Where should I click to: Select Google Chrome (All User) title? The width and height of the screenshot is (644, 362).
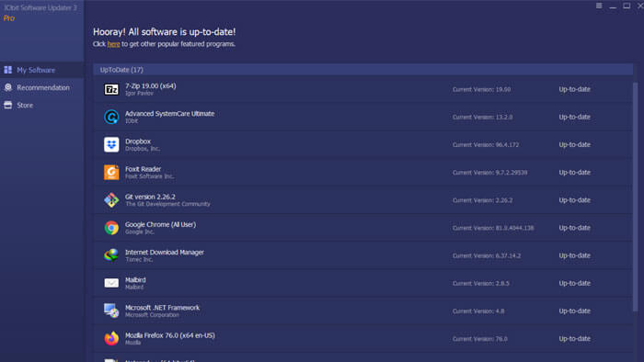[x=160, y=224]
